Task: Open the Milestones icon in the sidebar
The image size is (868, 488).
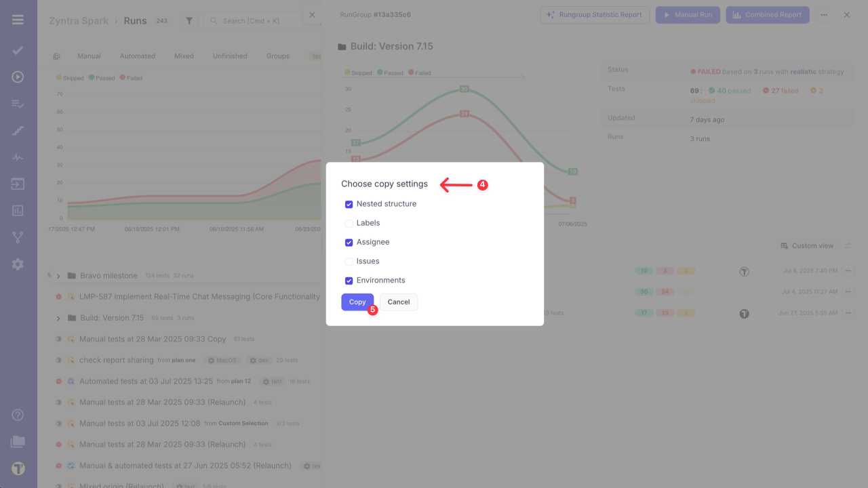Action: click(18, 130)
